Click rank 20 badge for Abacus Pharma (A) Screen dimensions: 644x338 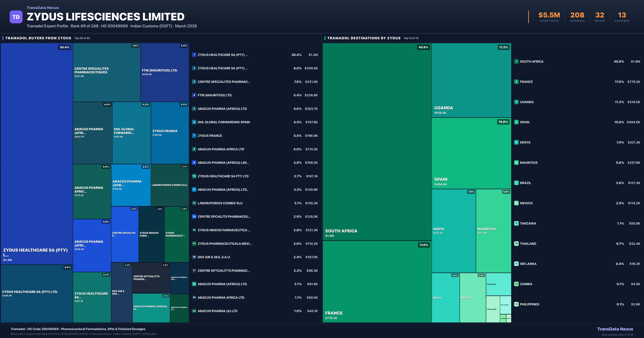[194, 311]
